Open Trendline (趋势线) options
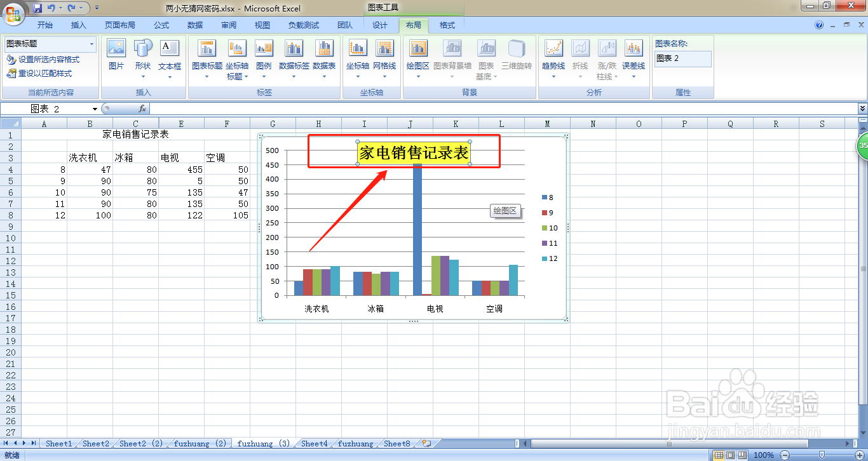Viewport: 868px width, 461px height. click(553, 59)
